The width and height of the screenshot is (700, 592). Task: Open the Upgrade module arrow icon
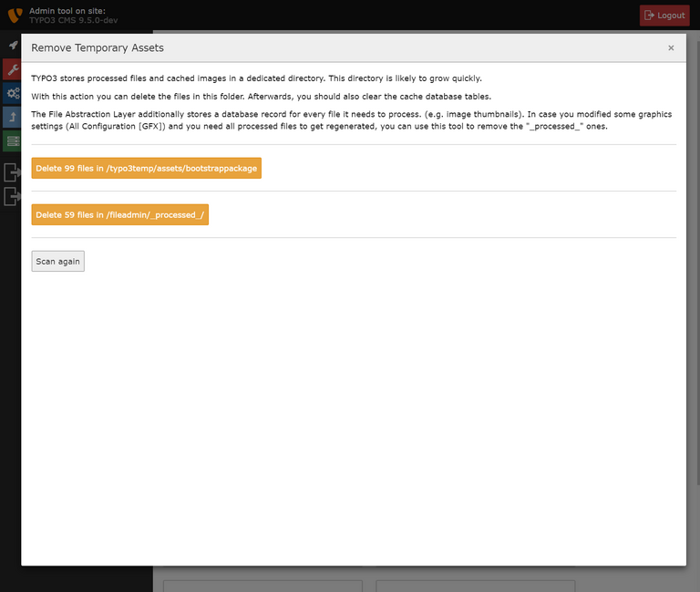point(12,117)
